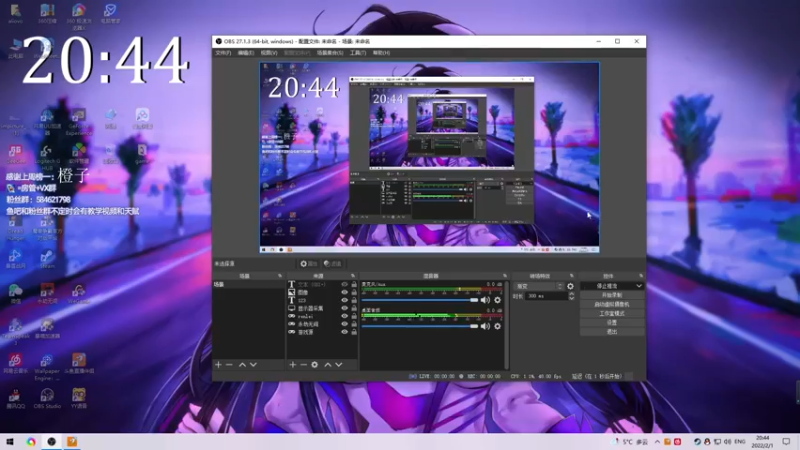Expand hidden system tray icons chevron
800x450 pixels.
pyautogui.click(x=657, y=442)
